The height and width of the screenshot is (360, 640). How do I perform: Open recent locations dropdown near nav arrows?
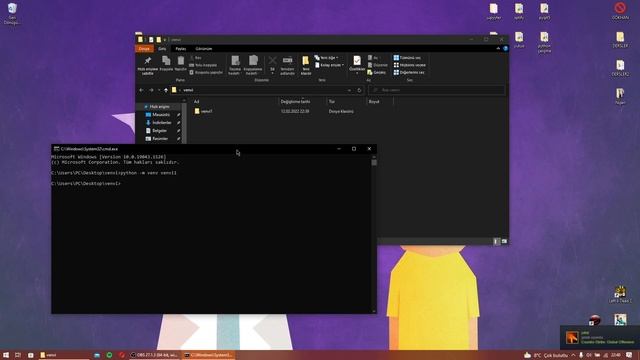(159, 90)
